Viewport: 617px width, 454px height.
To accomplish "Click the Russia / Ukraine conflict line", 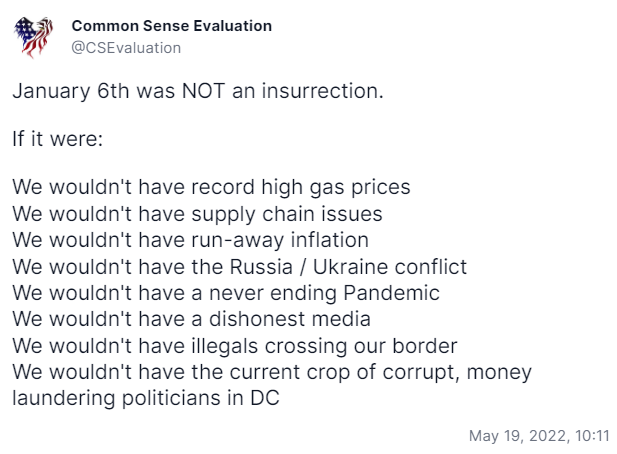I will point(239,267).
